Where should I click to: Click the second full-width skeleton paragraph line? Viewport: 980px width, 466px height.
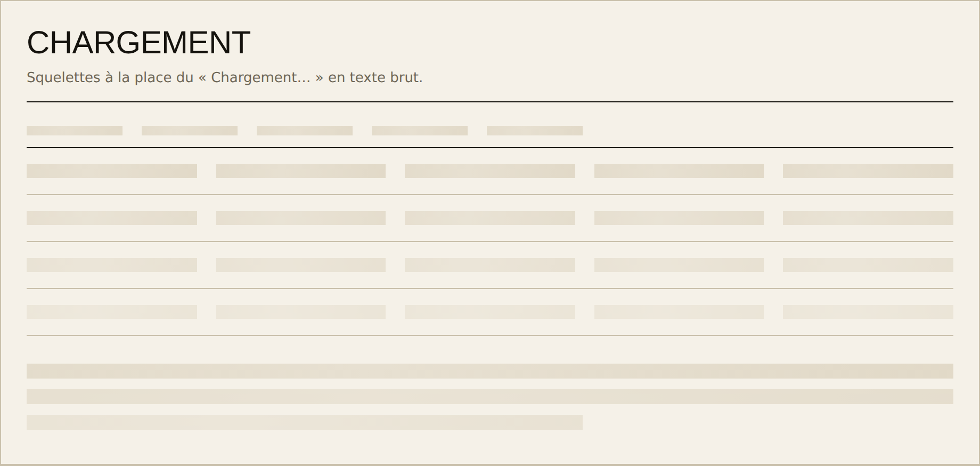[490, 397]
